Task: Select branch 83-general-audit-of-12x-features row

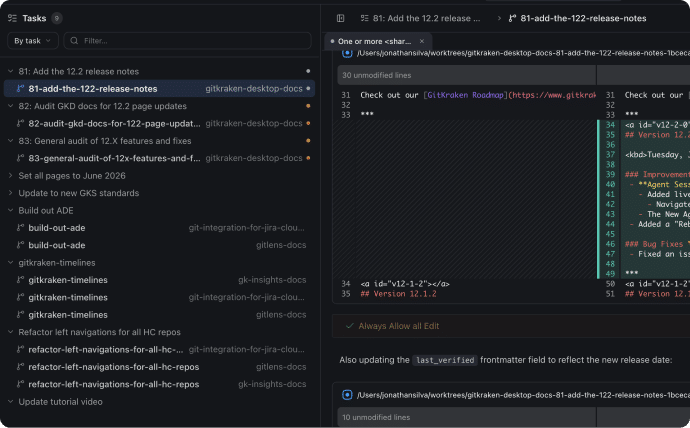Action: click(x=159, y=158)
